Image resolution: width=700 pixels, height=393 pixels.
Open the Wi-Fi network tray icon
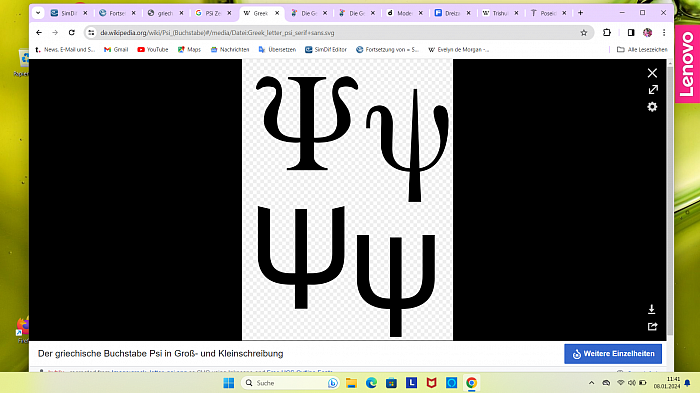pyautogui.click(x=621, y=383)
